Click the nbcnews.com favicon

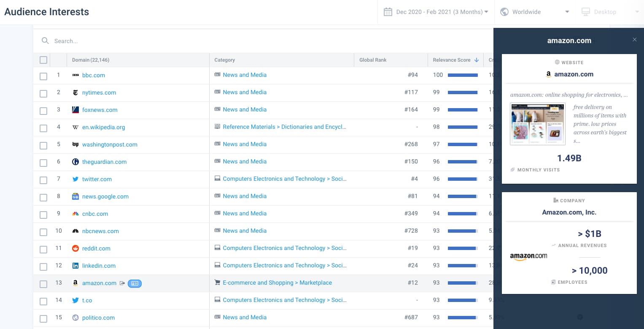(x=75, y=231)
